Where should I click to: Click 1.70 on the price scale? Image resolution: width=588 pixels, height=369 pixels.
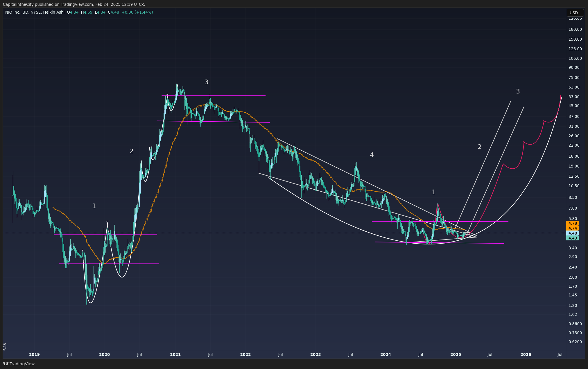pyautogui.click(x=573, y=286)
